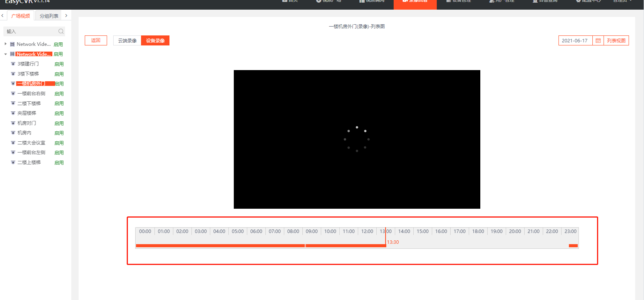Click the camera icon next to 二楼大会议室

click(13, 143)
